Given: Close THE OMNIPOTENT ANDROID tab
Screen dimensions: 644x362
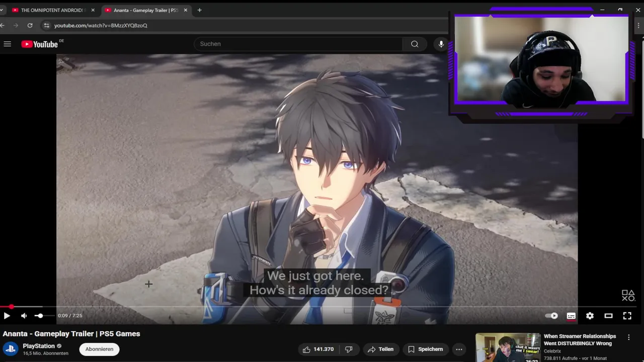Looking at the screenshot, I should (x=93, y=10).
